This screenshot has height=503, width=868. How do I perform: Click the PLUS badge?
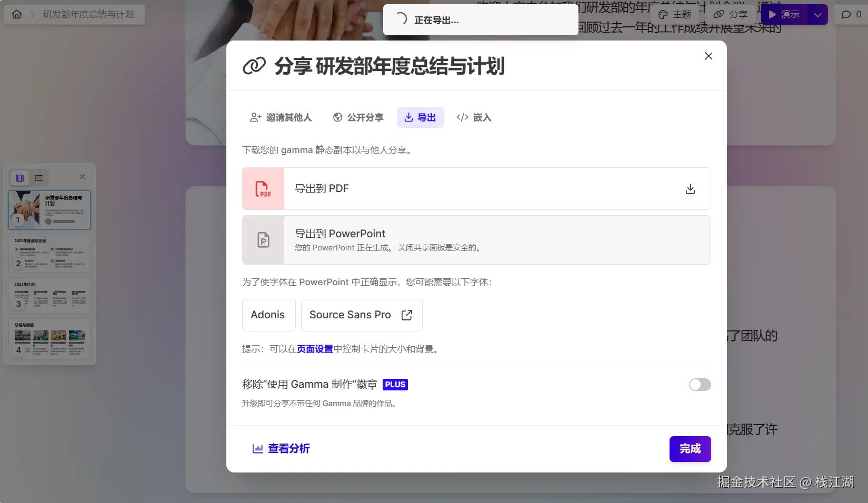pyautogui.click(x=395, y=385)
